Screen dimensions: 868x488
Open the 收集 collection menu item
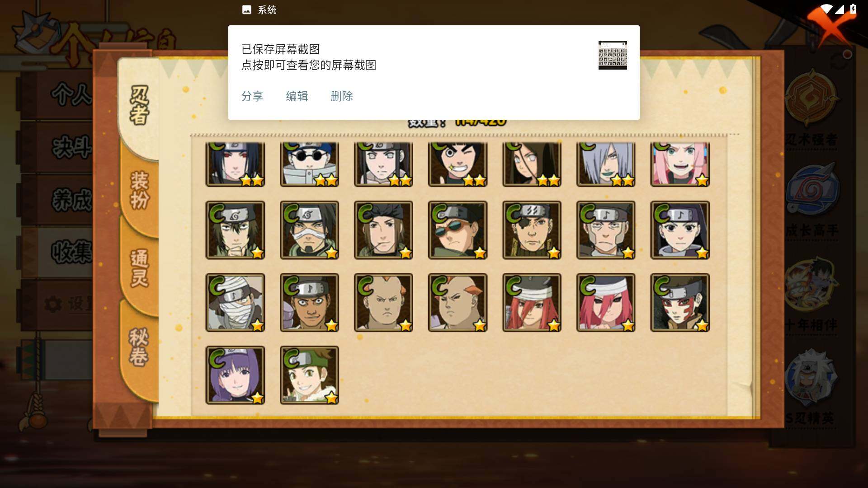pyautogui.click(x=71, y=252)
